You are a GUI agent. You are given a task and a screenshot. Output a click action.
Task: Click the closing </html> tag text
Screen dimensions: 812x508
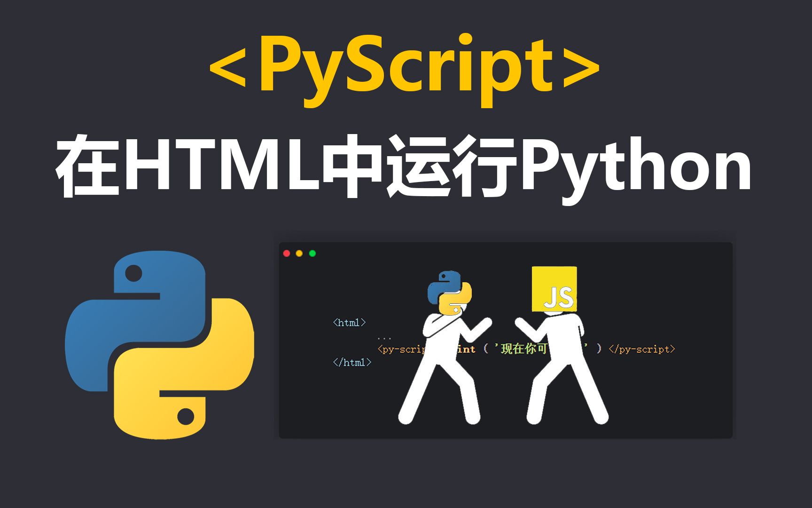352,362
